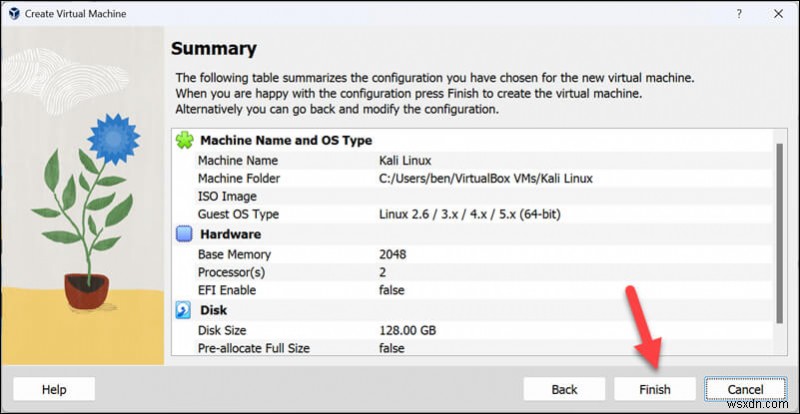Select the Machine Name and OS Type header

pyautogui.click(x=286, y=140)
